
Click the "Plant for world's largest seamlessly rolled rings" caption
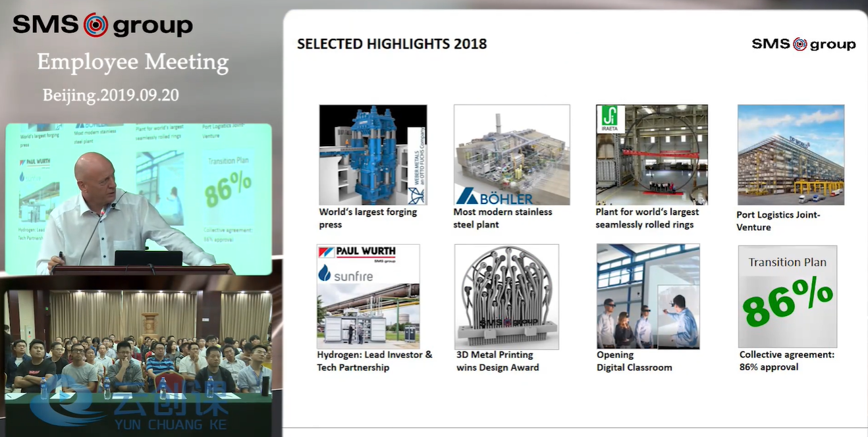[x=647, y=218]
